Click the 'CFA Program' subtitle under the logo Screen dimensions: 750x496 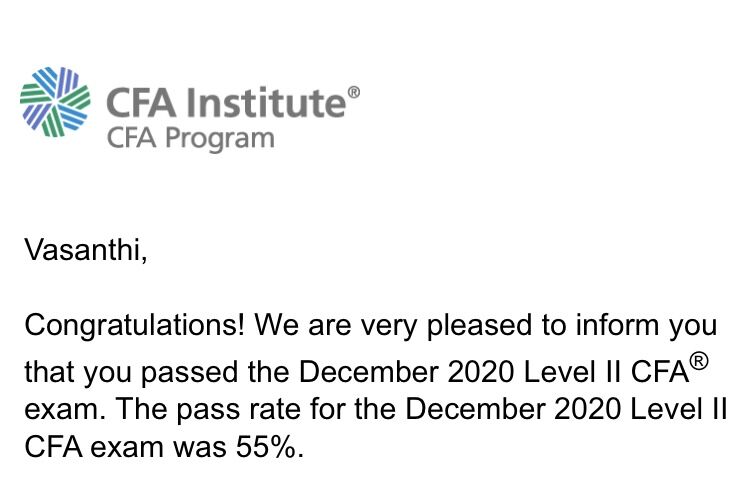[x=190, y=138]
